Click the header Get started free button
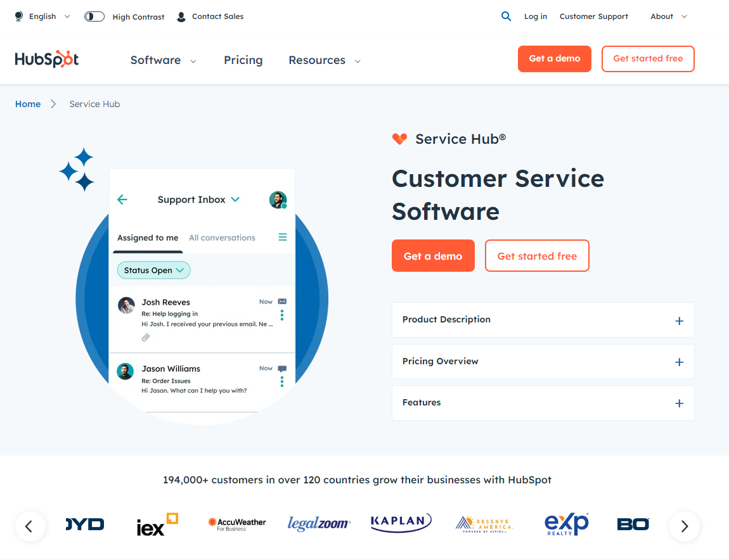The width and height of the screenshot is (729, 560). point(648,58)
